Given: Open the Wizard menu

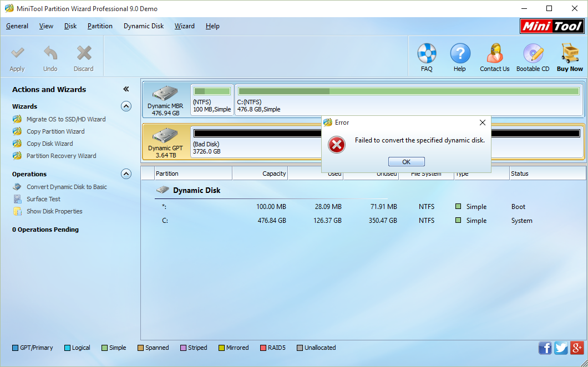Looking at the screenshot, I should click(185, 26).
